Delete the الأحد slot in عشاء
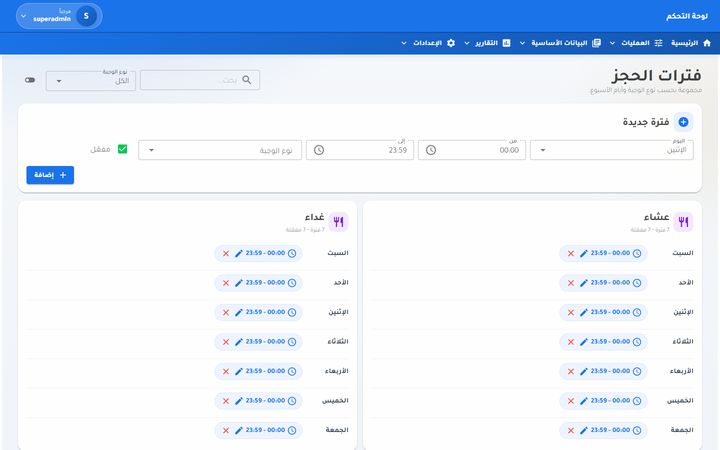 tap(571, 283)
